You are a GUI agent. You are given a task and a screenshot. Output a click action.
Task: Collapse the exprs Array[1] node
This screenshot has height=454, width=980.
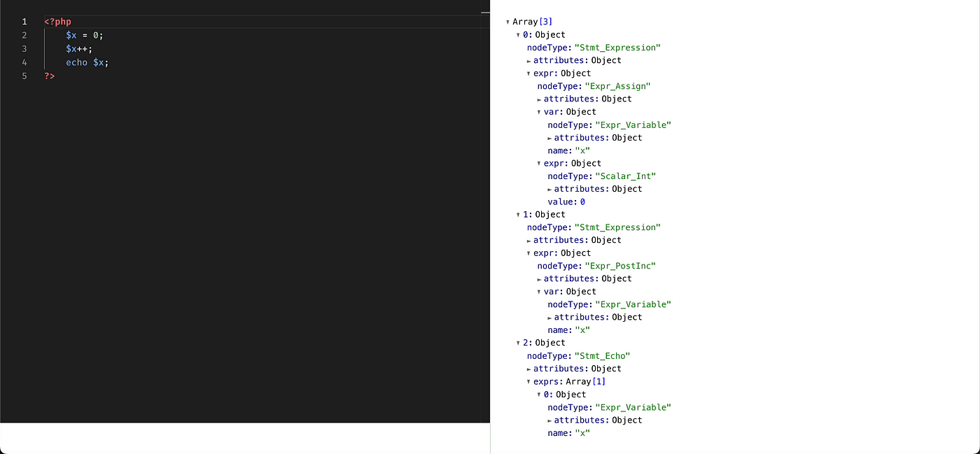pyautogui.click(x=528, y=381)
